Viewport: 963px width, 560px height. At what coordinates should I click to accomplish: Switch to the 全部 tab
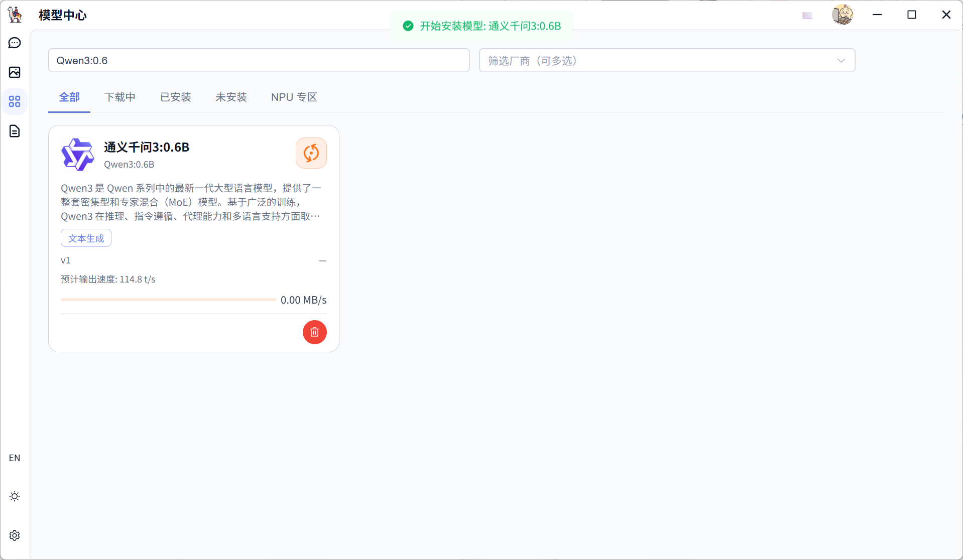click(x=69, y=97)
